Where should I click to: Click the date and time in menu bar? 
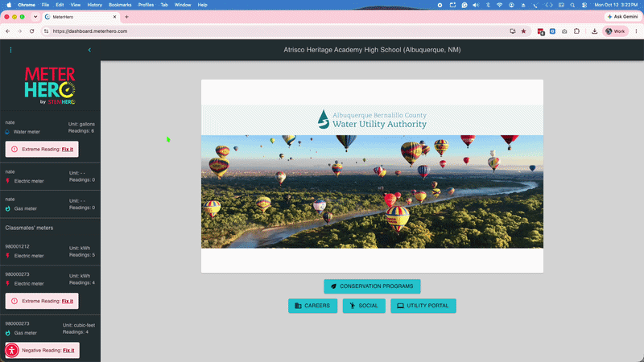tap(616, 5)
